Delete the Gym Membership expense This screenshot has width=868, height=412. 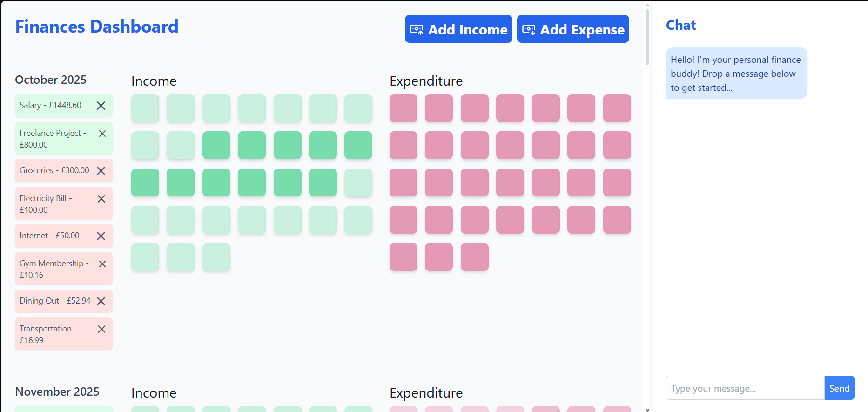[102, 264]
